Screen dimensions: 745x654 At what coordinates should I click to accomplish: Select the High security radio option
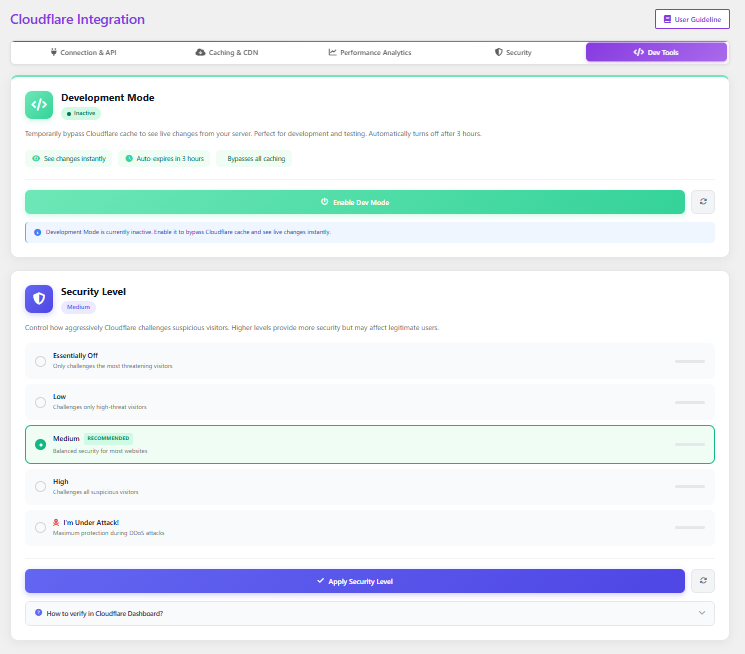pos(40,486)
